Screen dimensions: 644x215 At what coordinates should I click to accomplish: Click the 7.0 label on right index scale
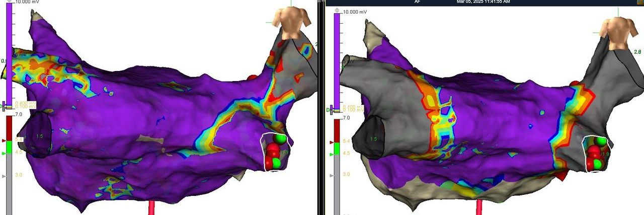click(x=346, y=117)
